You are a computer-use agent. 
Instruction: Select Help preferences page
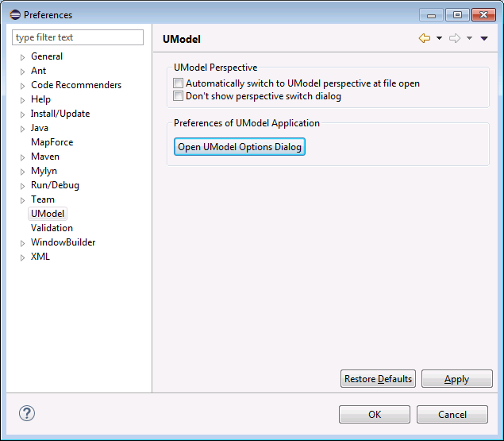click(40, 99)
